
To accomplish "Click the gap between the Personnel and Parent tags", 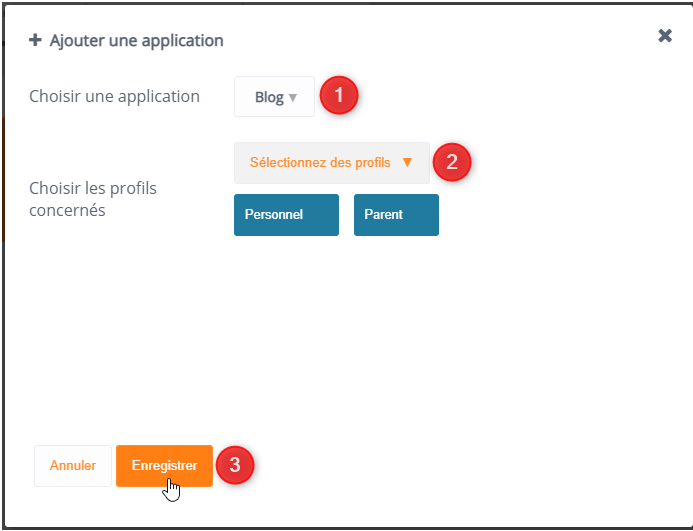I will [x=346, y=214].
